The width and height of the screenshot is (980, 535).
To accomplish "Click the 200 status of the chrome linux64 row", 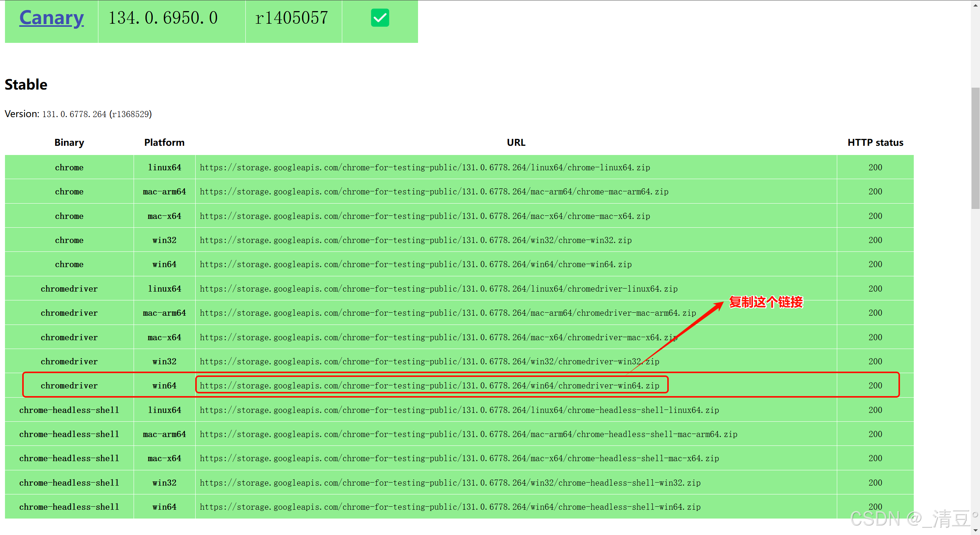I will 875,168.
